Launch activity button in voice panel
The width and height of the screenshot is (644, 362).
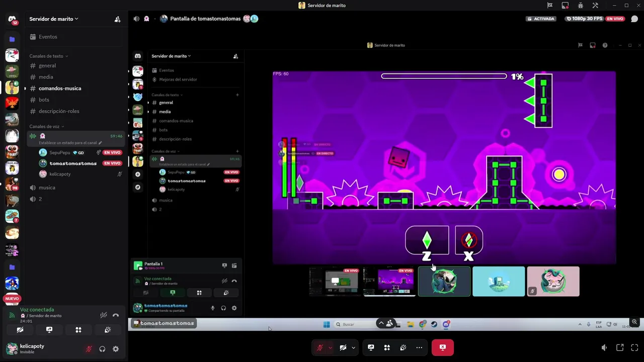click(x=78, y=330)
